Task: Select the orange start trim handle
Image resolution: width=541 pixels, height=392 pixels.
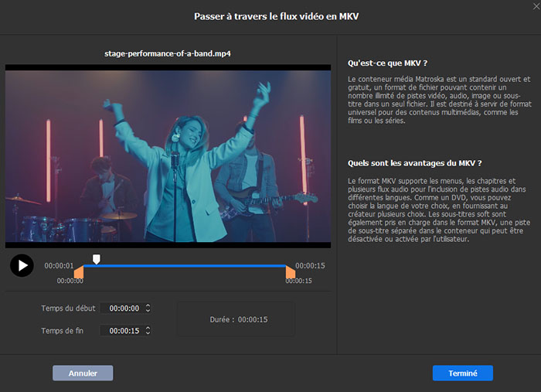Action: (x=79, y=272)
